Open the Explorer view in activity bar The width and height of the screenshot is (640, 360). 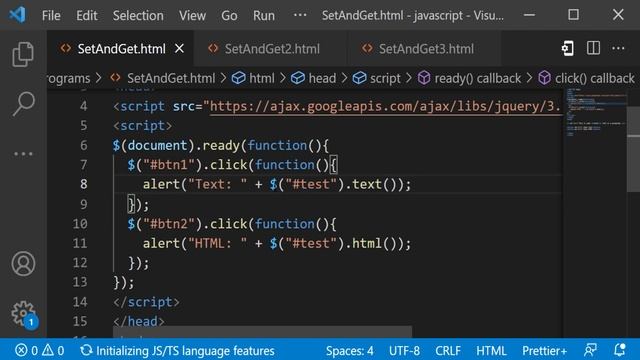[23, 54]
